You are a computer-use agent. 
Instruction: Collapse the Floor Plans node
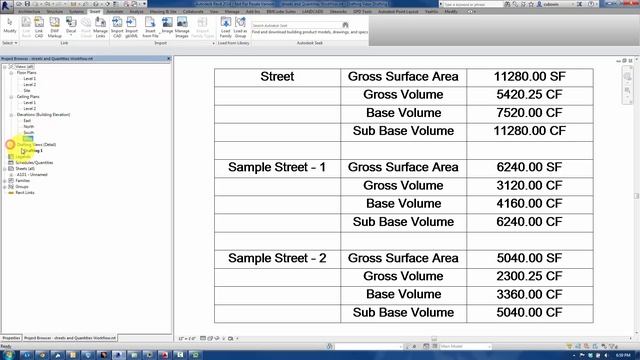pyautogui.click(x=11, y=73)
